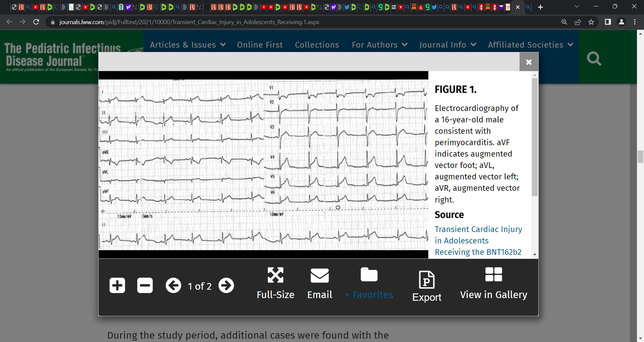
Task: Expand For Authors menu
Action: [380, 45]
